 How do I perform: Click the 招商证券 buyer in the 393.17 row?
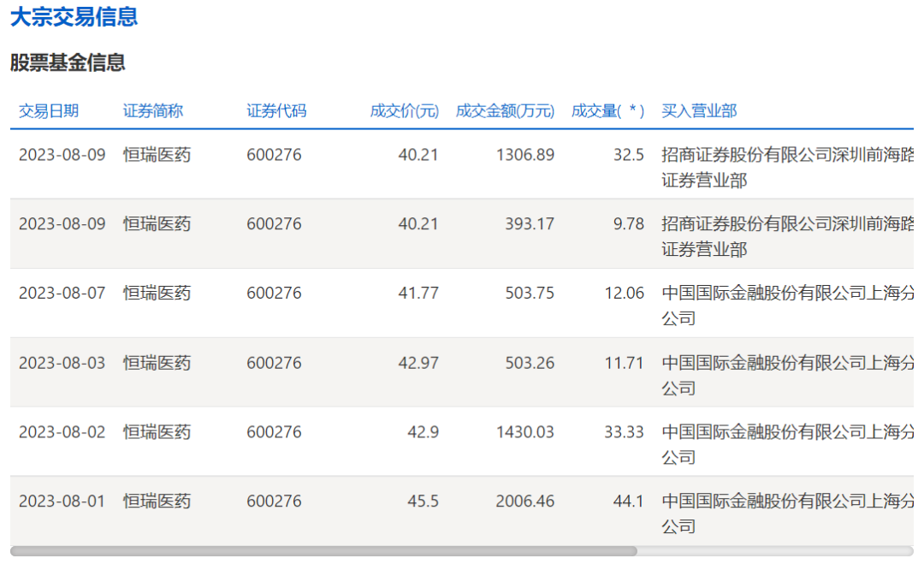pos(787,236)
